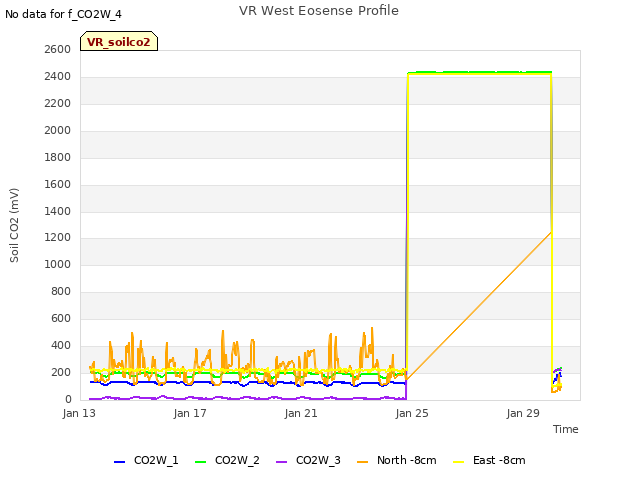Toggle the CO2W_3 legend entry
This screenshot has width=640, height=480.
[308, 460]
